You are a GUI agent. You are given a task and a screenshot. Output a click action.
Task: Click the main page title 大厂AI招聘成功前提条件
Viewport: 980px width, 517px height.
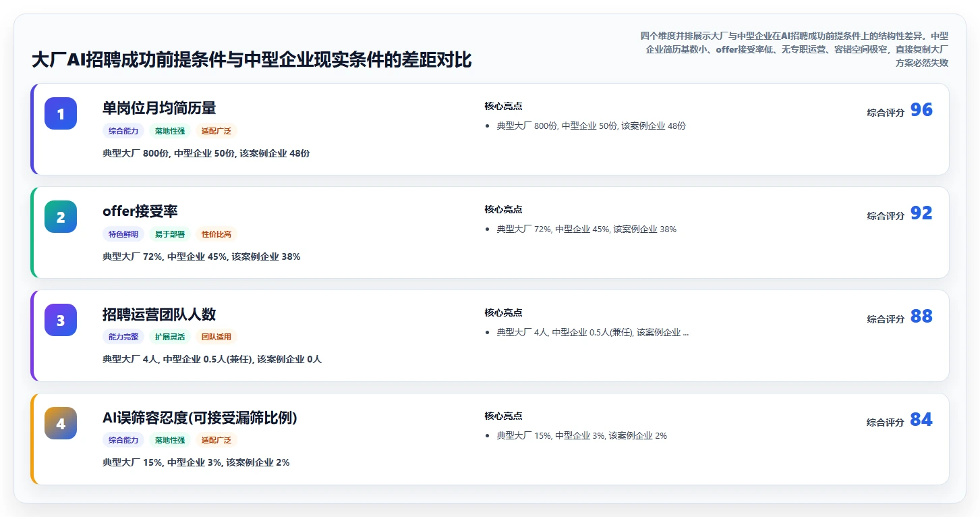pyautogui.click(x=252, y=60)
